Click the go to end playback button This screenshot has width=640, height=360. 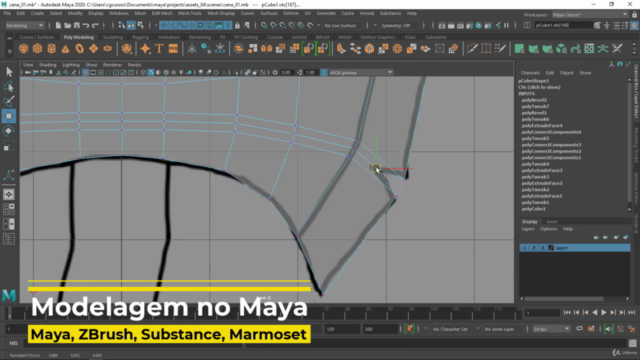[631, 313]
